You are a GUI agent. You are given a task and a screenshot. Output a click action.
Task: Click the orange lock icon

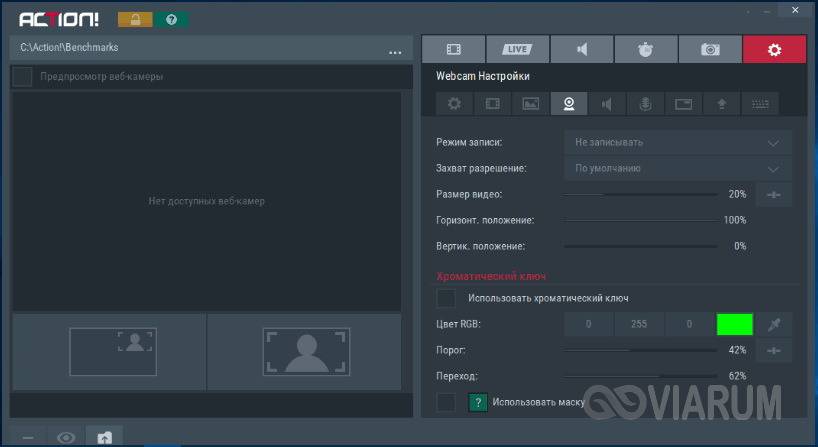coord(135,19)
